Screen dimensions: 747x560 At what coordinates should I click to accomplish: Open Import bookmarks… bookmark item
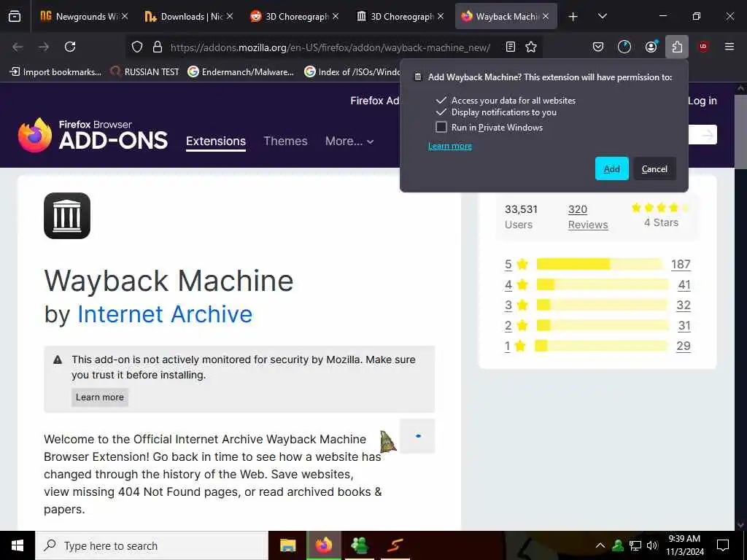(x=55, y=72)
